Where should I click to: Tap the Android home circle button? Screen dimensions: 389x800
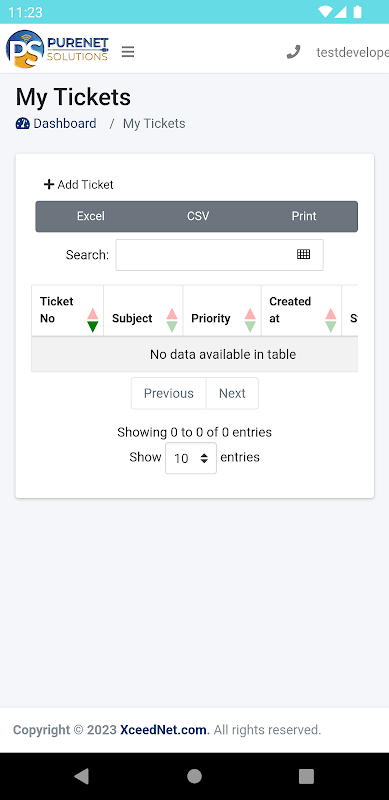tap(194, 776)
